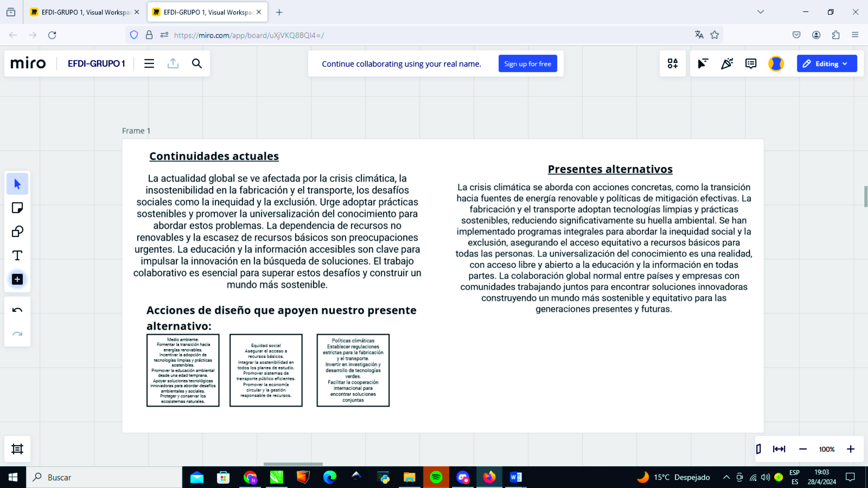Toggle collaborators' cursors visibility
The height and width of the screenshot is (488, 868).
coord(703,64)
